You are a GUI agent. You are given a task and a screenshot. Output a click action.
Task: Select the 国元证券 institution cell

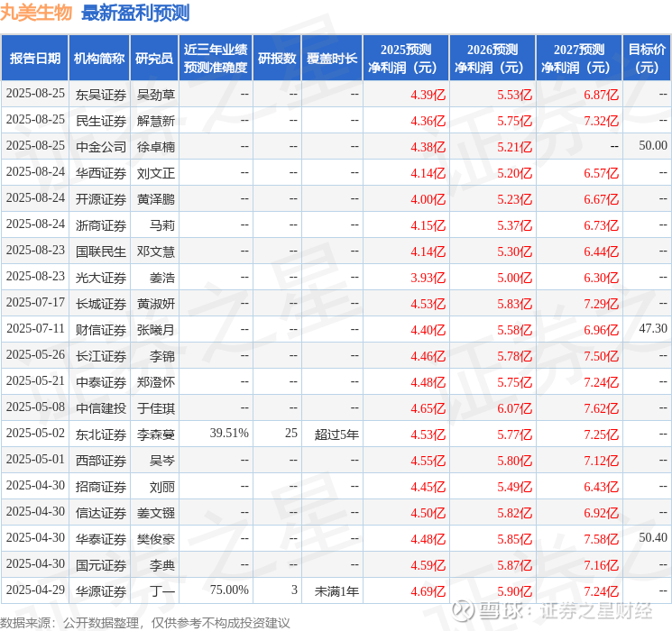[x=101, y=565]
